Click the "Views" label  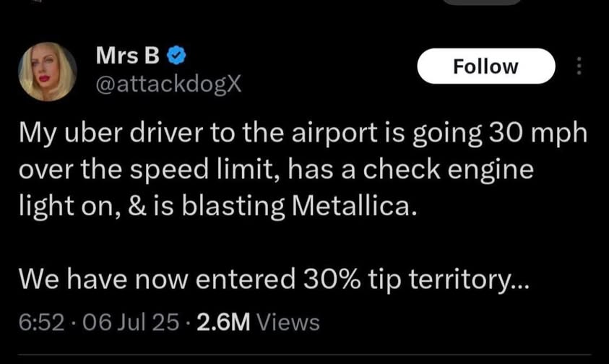[288, 322]
